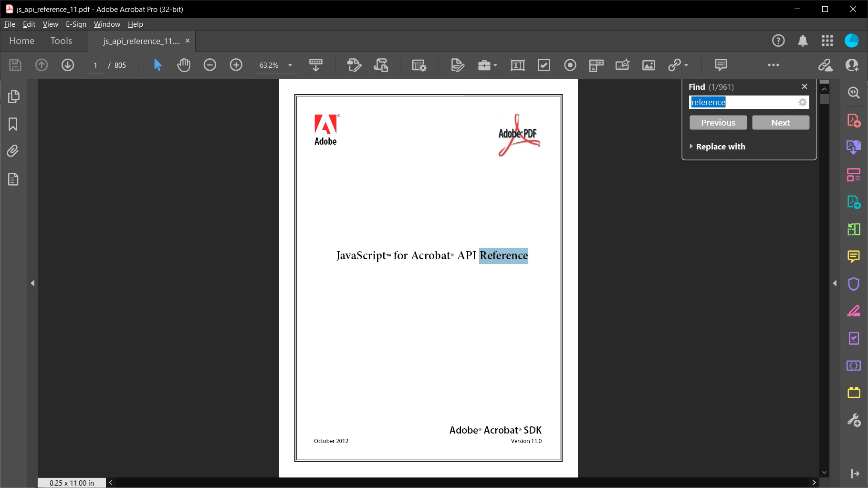Image resolution: width=868 pixels, height=488 pixels.
Task: Click the Previous find button
Action: (718, 123)
